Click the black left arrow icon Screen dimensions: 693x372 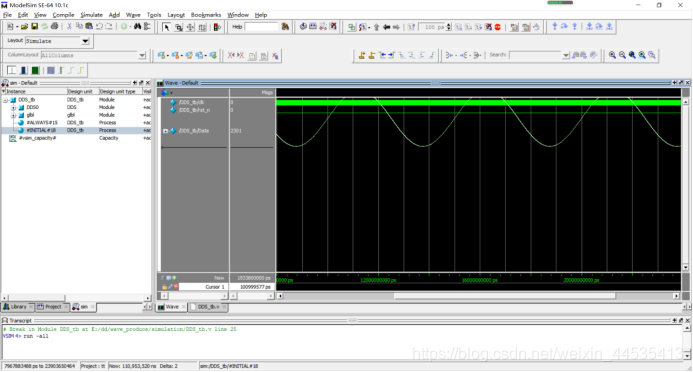386,27
